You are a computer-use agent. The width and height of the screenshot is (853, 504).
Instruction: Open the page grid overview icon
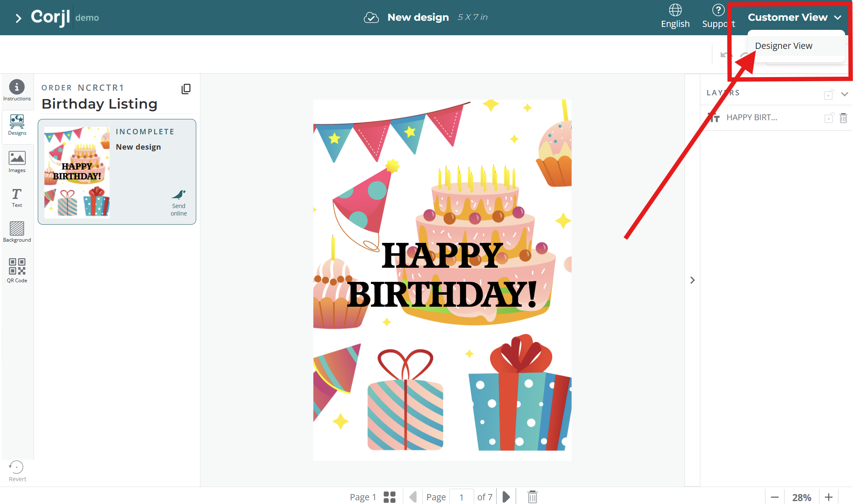[389, 497]
